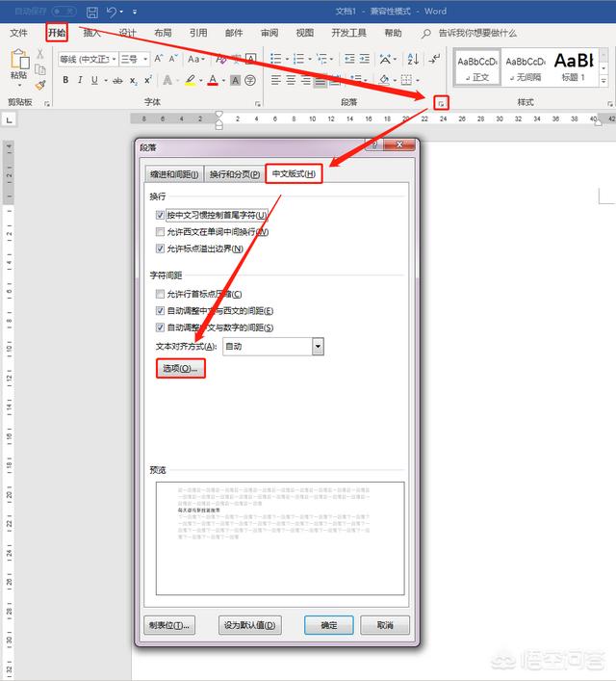Click the Sort A-Z icon
Image resolution: width=616 pixels, height=681 pixels.
[413, 59]
